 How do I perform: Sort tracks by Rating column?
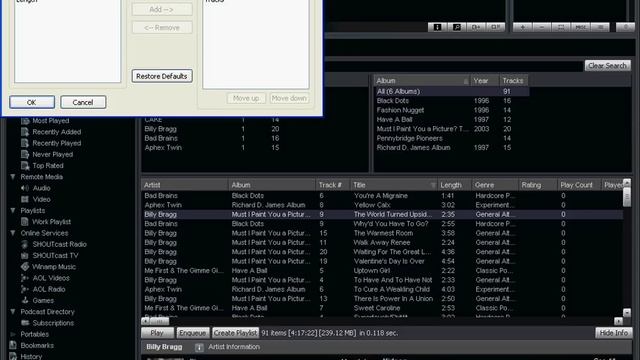pyautogui.click(x=538, y=185)
